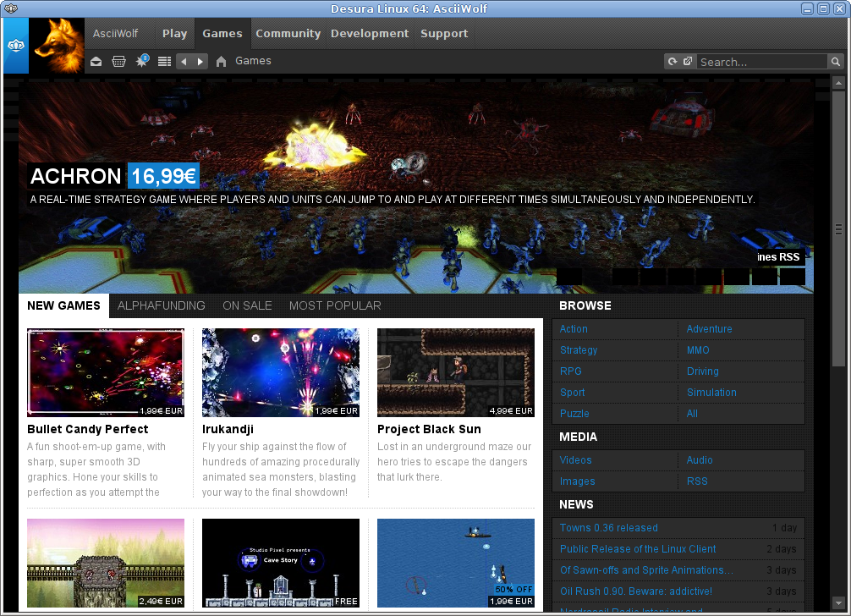Viewport: 851px width, 616px height.
Task: Read Oil Rush 0.90 news item
Action: click(x=635, y=591)
